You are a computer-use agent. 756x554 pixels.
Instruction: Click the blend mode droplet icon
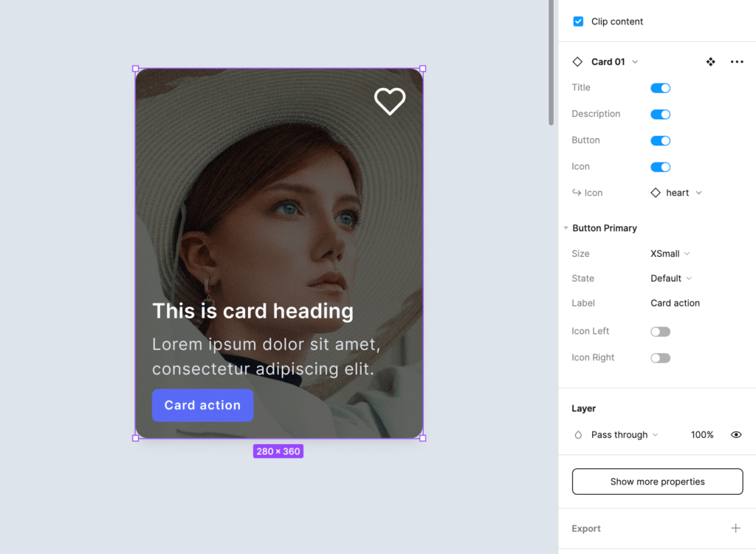(578, 435)
